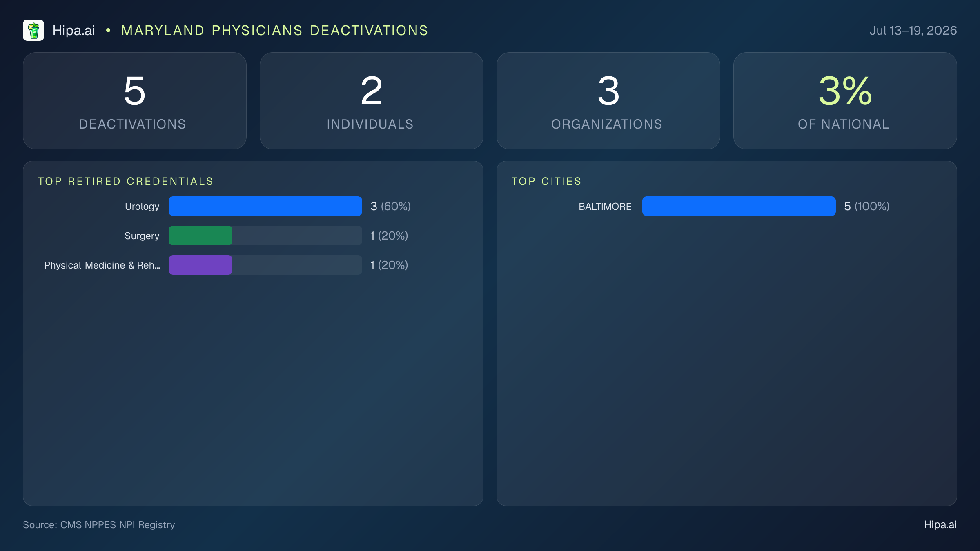The image size is (980, 551).
Task: Open the 2 Individuals stat card
Action: tap(372, 101)
